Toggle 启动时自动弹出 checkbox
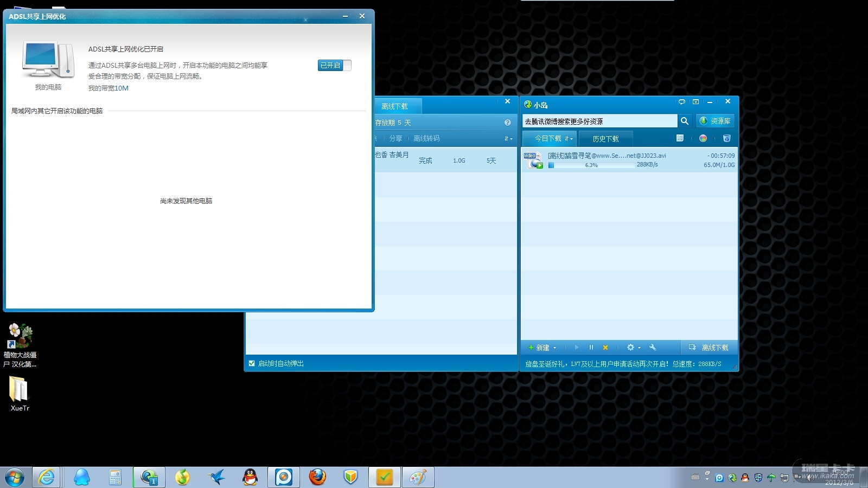Image resolution: width=868 pixels, height=488 pixels. point(252,363)
